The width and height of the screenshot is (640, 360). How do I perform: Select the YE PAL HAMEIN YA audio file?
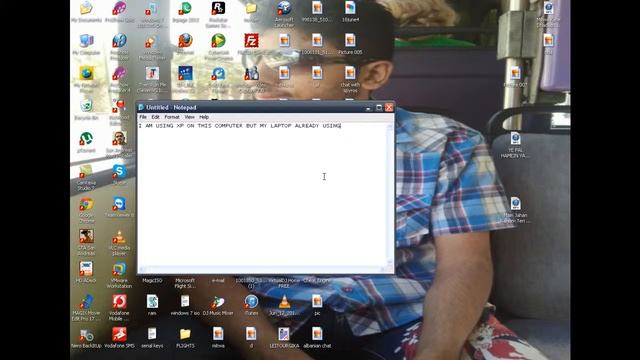(x=515, y=145)
